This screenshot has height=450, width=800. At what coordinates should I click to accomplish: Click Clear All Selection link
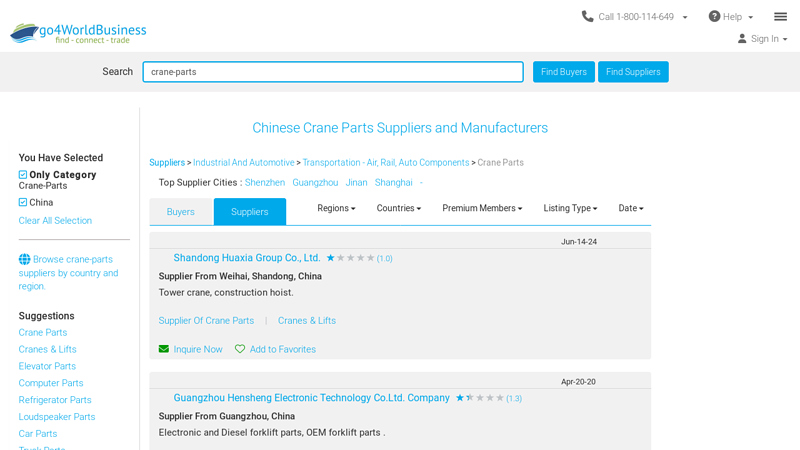[x=55, y=220]
